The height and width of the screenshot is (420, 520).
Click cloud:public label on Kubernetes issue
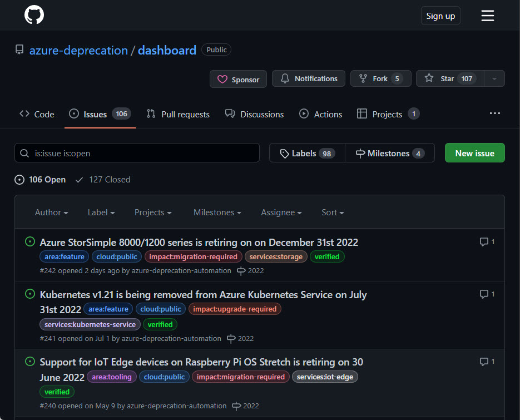(161, 309)
